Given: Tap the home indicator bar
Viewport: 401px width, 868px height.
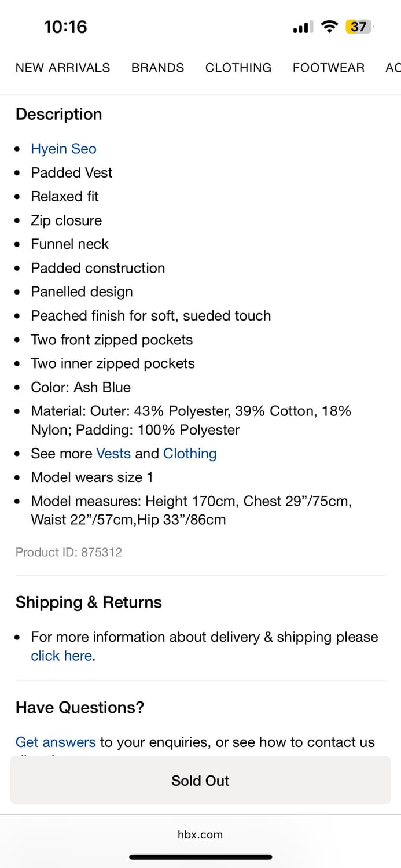Looking at the screenshot, I should pos(200,857).
